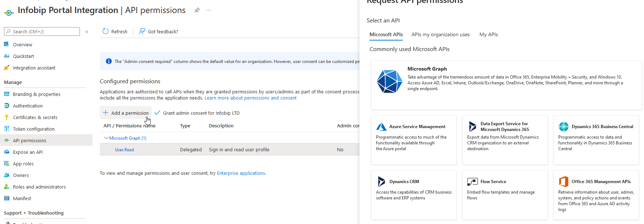The height and width of the screenshot is (224, 644).
Task: Select the Microsoft Graph API card description
Action: point(515,83)
